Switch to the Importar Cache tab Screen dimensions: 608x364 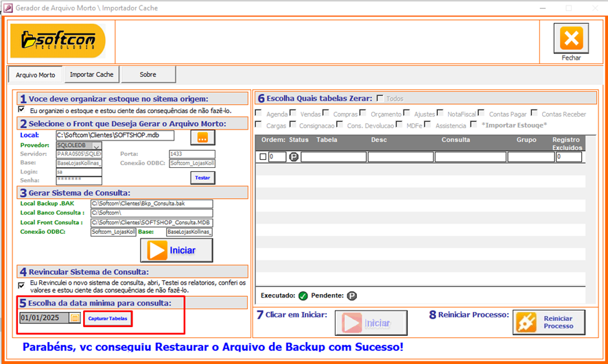pyautogui.click(x=92, y=75)
